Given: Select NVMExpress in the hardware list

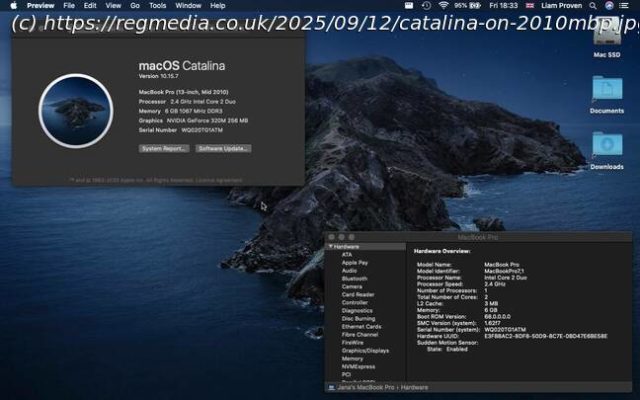Looking at the screenshot, I should tap(358, 367).
